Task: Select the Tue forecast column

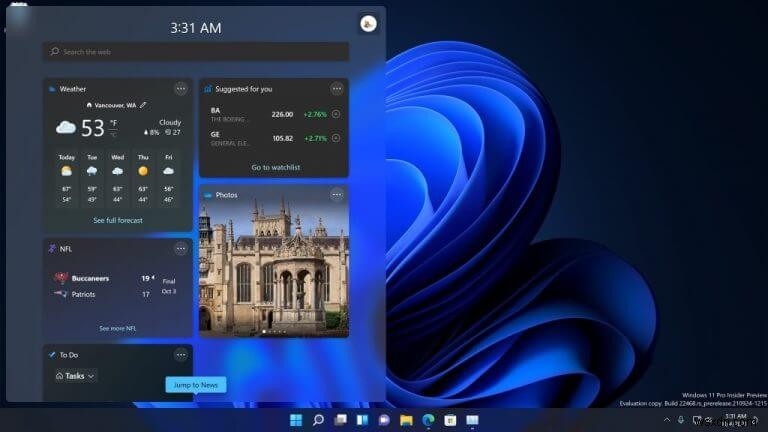Action: pyautogui.click(x=92, y=178)
